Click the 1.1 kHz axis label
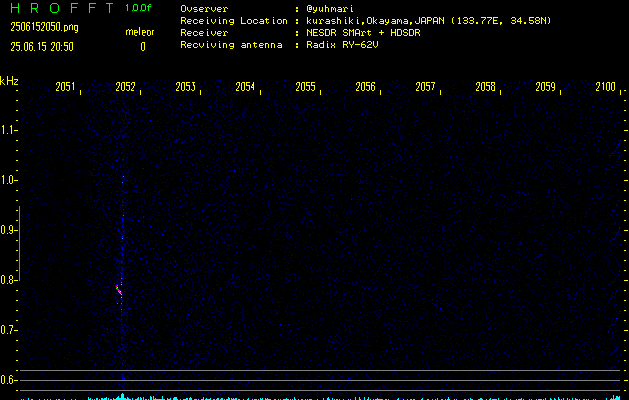Screen dimensions: 629x400 (7, 130)
